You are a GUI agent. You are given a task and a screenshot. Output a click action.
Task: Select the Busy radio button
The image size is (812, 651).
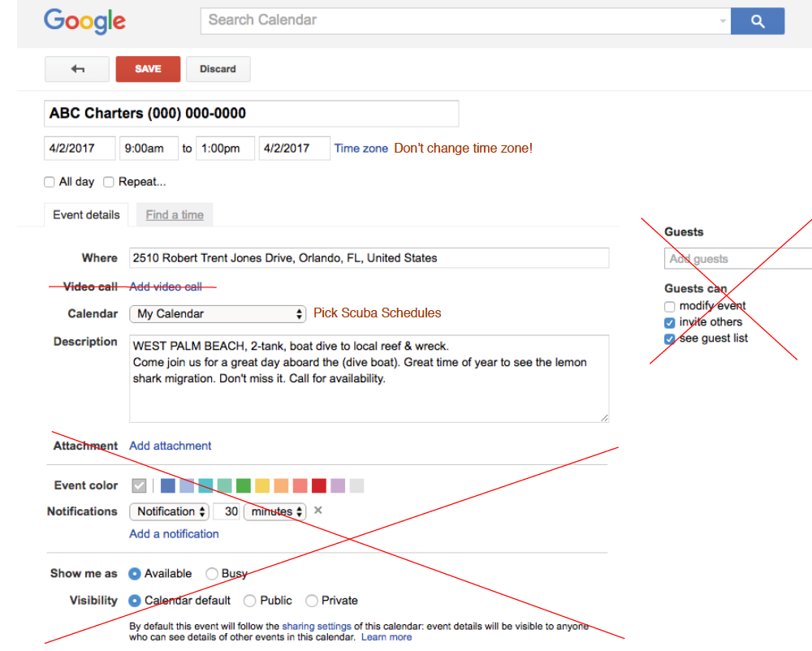tap(212, 574)
